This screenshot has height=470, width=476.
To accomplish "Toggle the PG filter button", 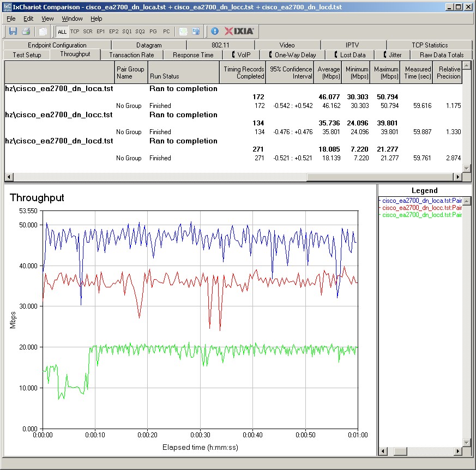I will click(x=153, y=31).
